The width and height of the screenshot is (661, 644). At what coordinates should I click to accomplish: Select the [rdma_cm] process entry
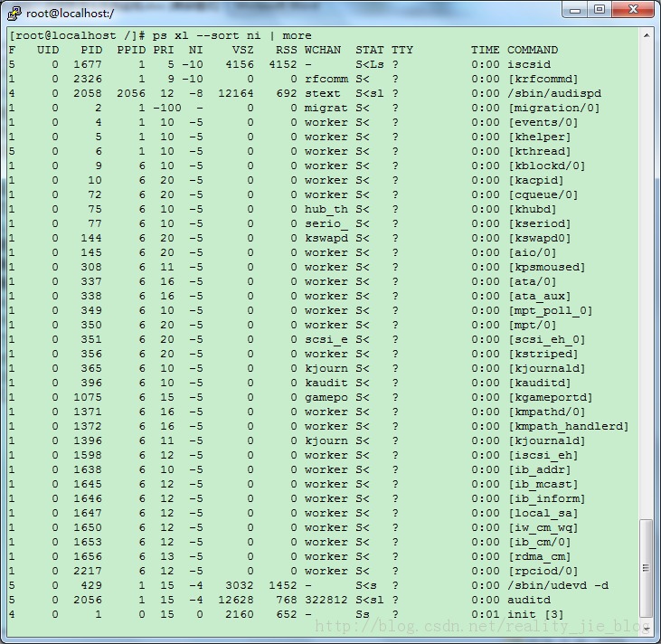(540, 556)
